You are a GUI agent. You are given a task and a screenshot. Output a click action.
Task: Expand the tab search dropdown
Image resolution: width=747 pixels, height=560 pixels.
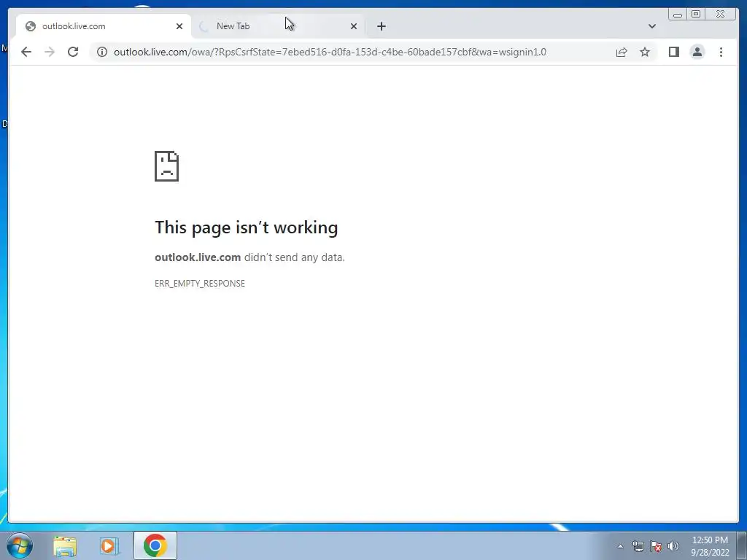(651, 26)
